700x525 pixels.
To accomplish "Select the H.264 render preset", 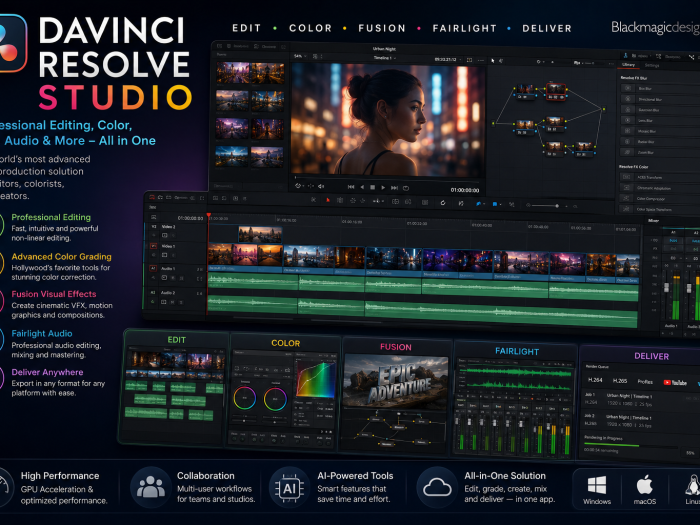I will click(x=595, y=380).
